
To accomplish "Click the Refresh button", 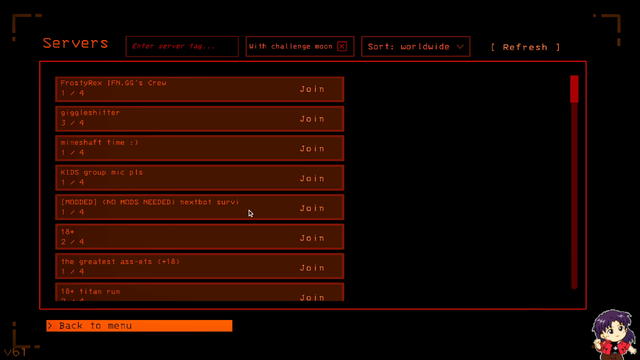I will (525, 47).
